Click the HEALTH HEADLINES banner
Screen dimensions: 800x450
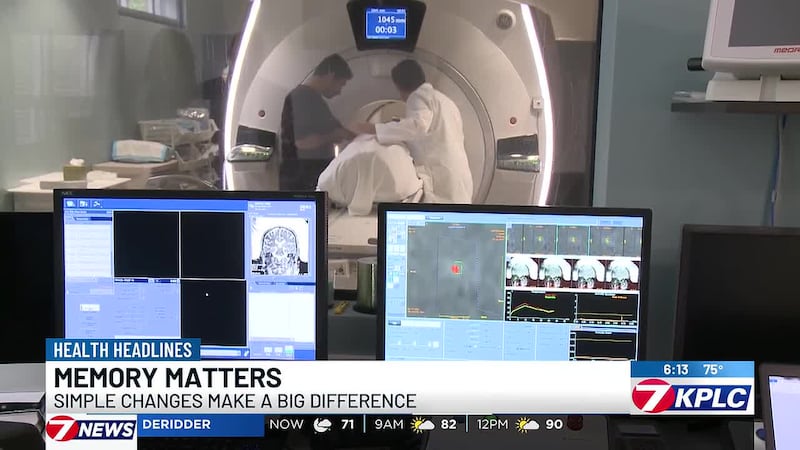[x=123, y=350]
